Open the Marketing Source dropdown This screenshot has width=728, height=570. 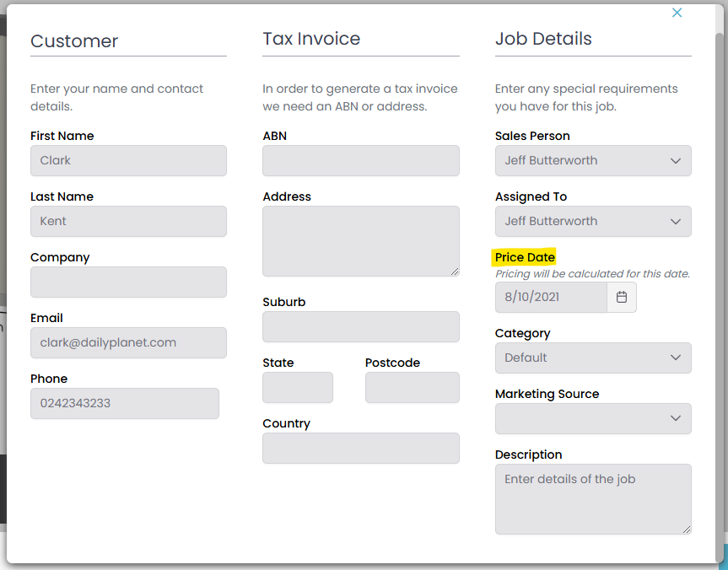pyautogui.click(x=593, y=418)
